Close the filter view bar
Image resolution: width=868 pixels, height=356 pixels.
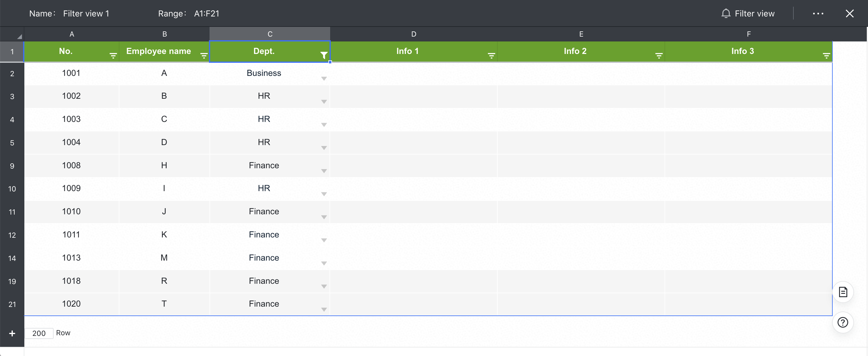(x=849, y=13)
